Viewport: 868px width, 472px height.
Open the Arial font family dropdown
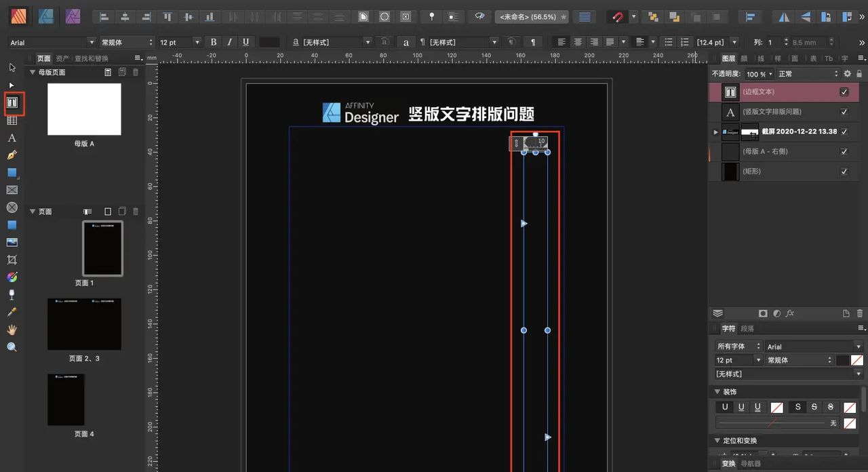click(x=51, y=41)
